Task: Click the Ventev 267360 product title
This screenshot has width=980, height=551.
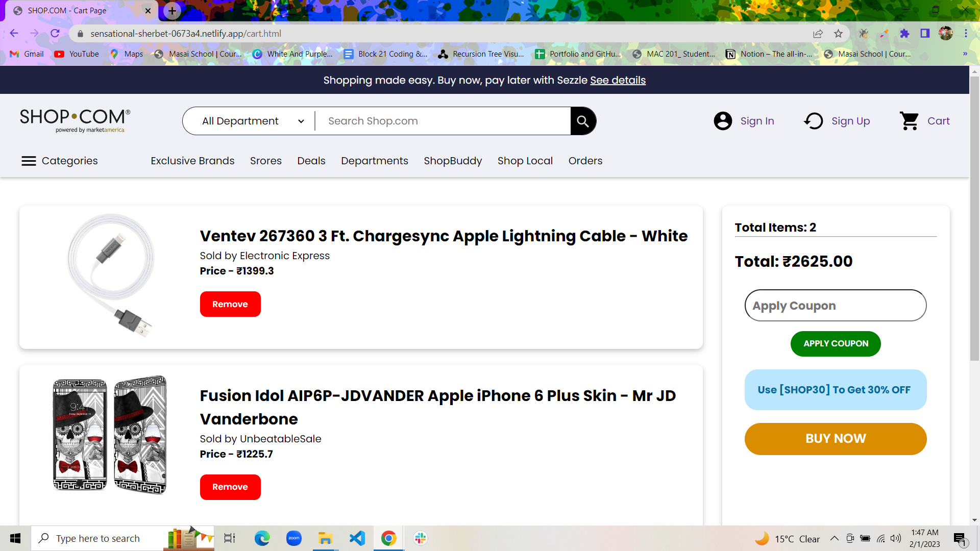Action: pos(444,236)
